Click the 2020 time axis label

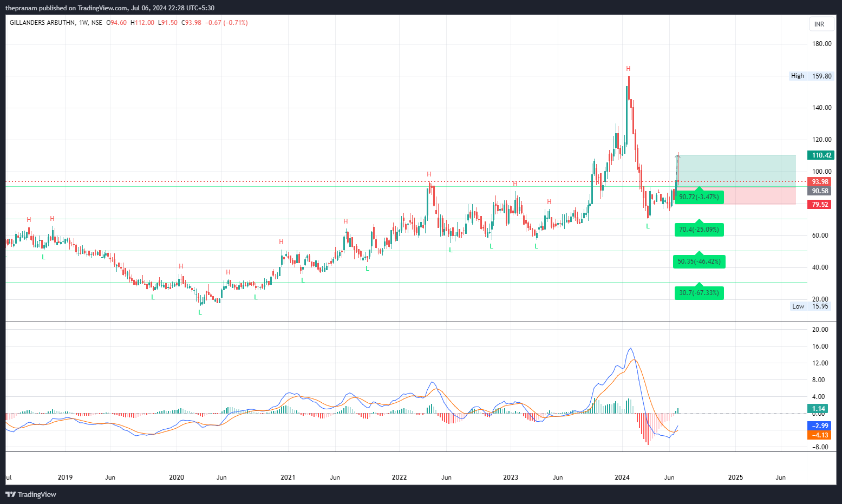tap(177, 477)
